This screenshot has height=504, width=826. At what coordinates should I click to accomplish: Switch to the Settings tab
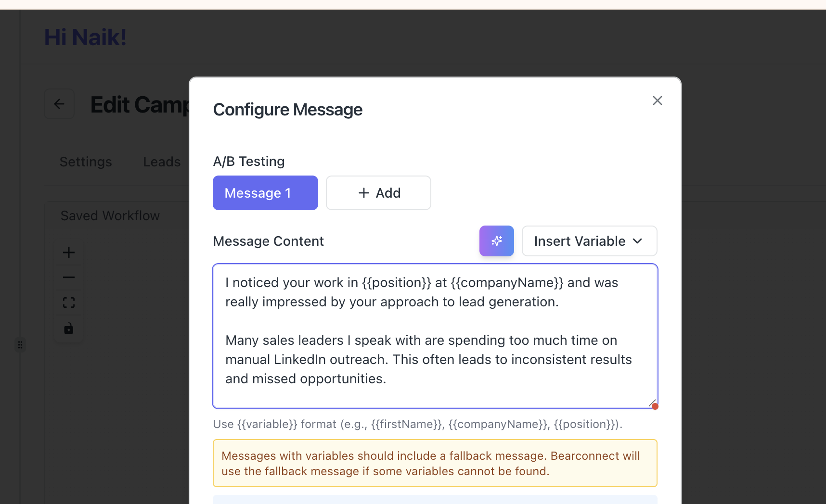[86, 162]
